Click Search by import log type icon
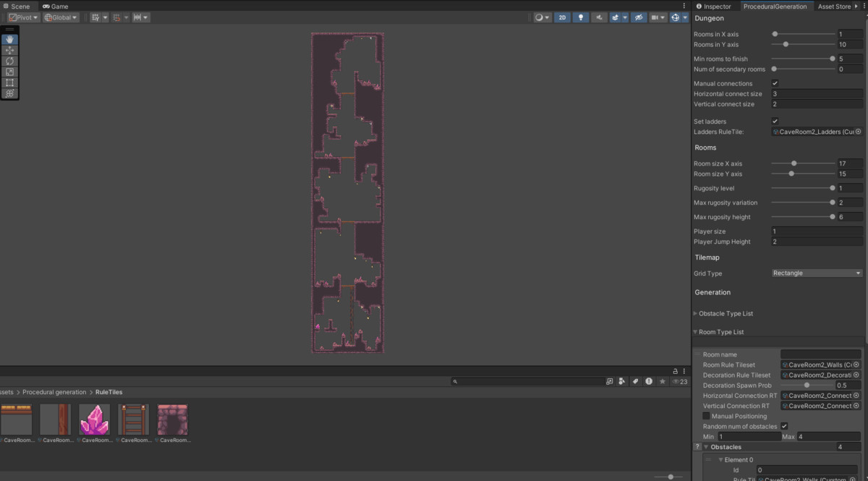Image resolution: width=868 pixels, height=481 pixels. (649, 381)
